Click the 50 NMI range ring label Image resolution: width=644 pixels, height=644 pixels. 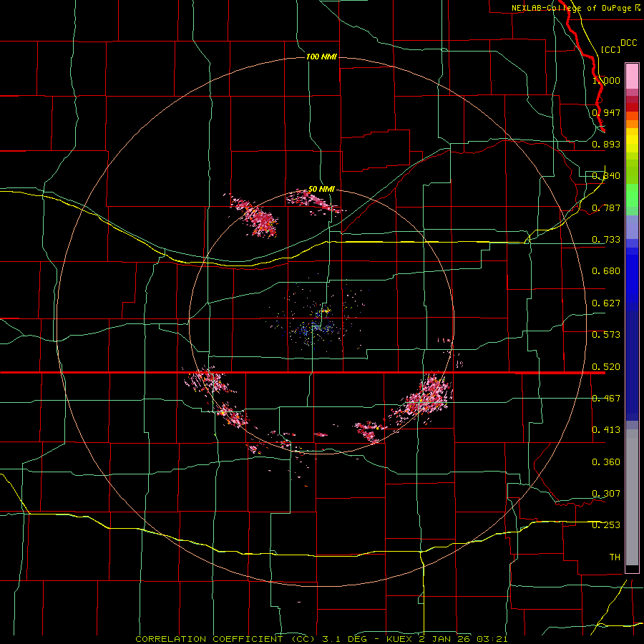pyautogui.click(x=321, y=189)
